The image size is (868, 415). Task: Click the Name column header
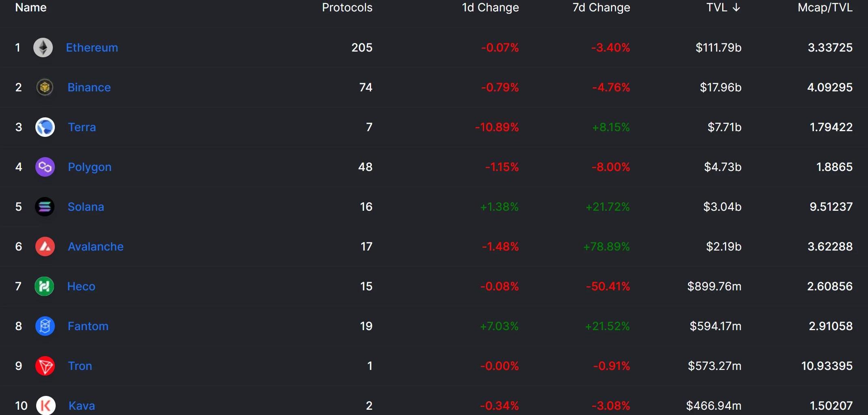[x=31, y=8]
